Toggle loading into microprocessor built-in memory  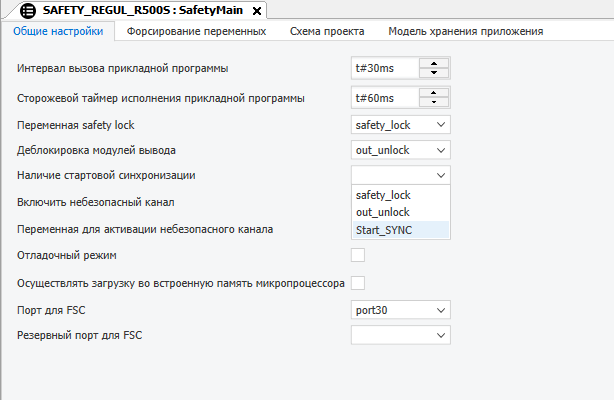pos(358,282)
